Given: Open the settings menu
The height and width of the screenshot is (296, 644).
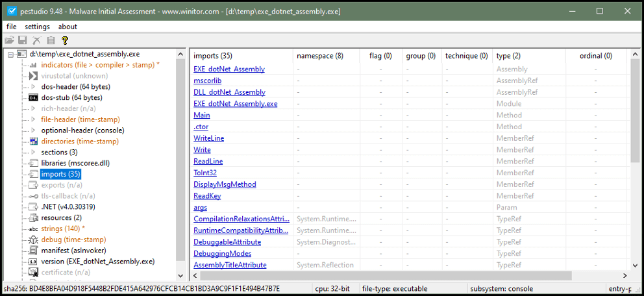Looking at the screenshot, I should click(38, 27).
